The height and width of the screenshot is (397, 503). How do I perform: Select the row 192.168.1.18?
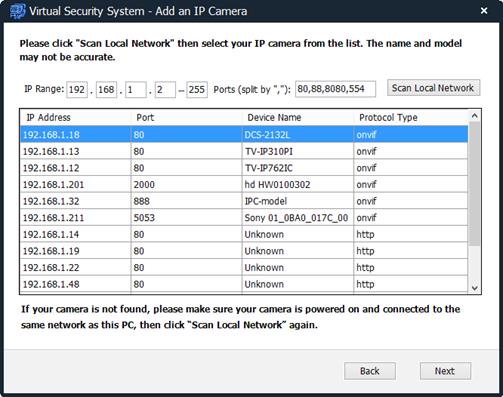pos(244,134)
